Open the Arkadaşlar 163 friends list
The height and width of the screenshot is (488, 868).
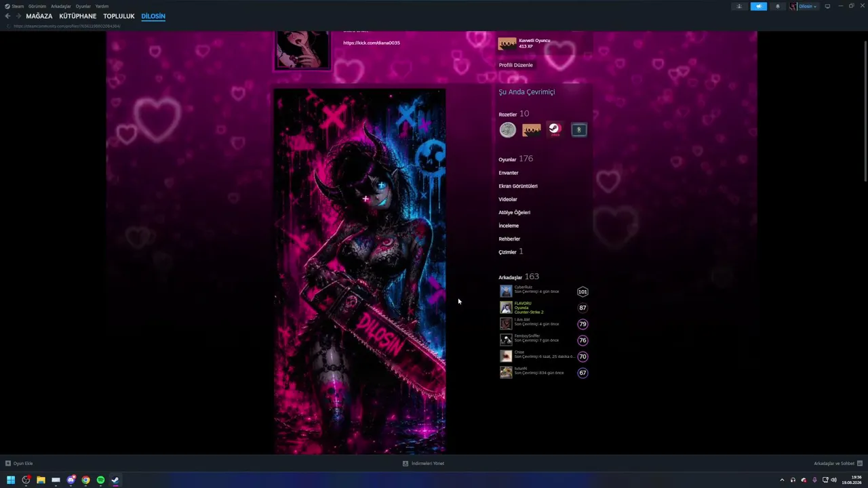(519, 277)
